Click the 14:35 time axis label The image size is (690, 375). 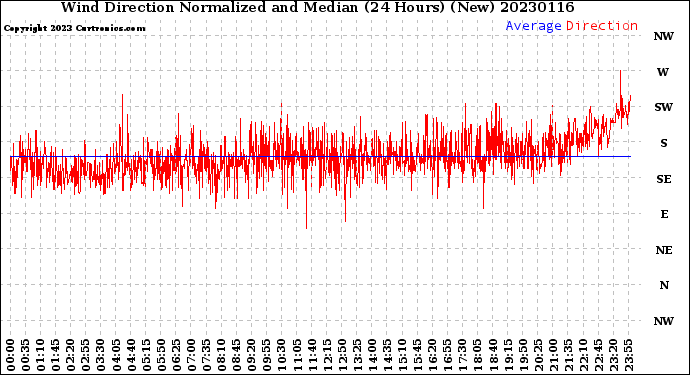click(x=387, y=356)
